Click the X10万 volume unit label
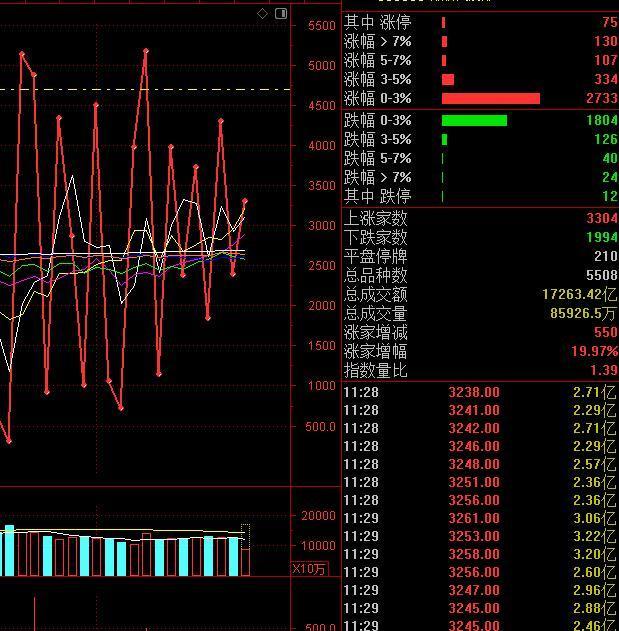Image resolution: width=619 pixels, height=631 pixels. tap(310, 569)
